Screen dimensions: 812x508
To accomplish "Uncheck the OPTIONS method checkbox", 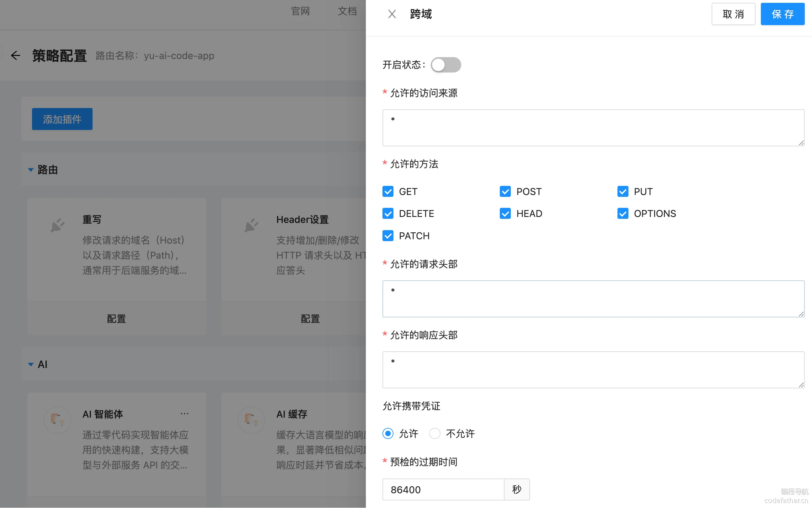I will [623, 214].
